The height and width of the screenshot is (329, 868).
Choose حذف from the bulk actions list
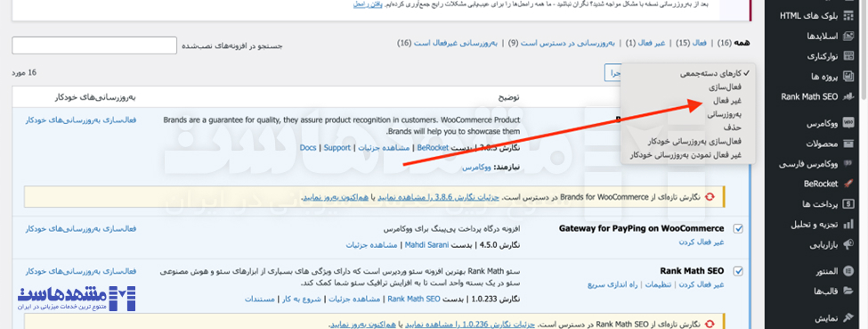click(x=734, y=127)
